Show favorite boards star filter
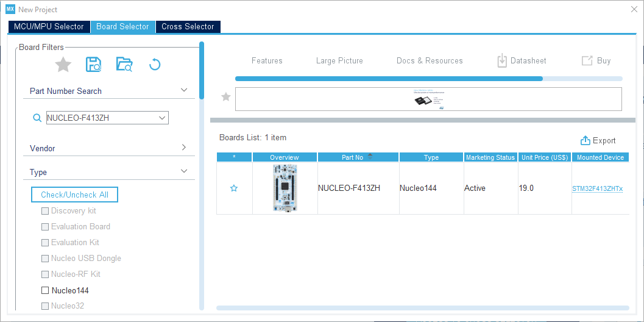 click(x=63, y=65)
